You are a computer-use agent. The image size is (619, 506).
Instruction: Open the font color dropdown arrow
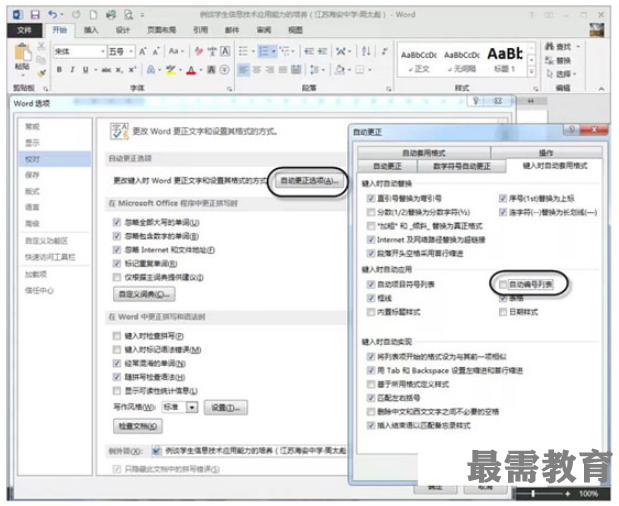tap(201, 70)
